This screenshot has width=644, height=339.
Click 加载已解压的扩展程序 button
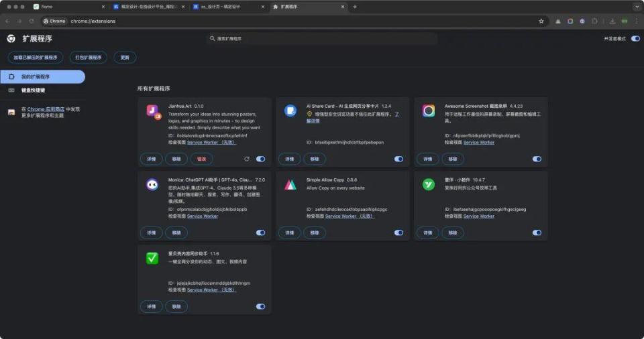[x=36, y=58]
